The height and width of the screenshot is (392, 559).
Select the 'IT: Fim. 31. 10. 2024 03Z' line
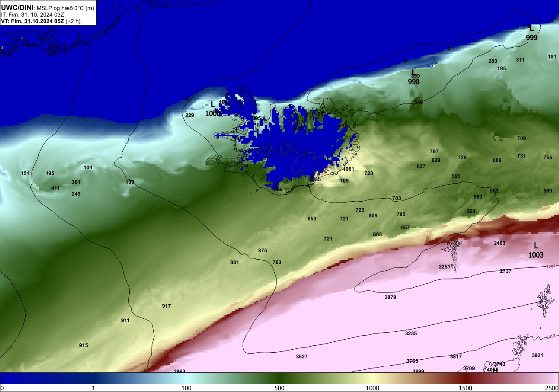32,15
